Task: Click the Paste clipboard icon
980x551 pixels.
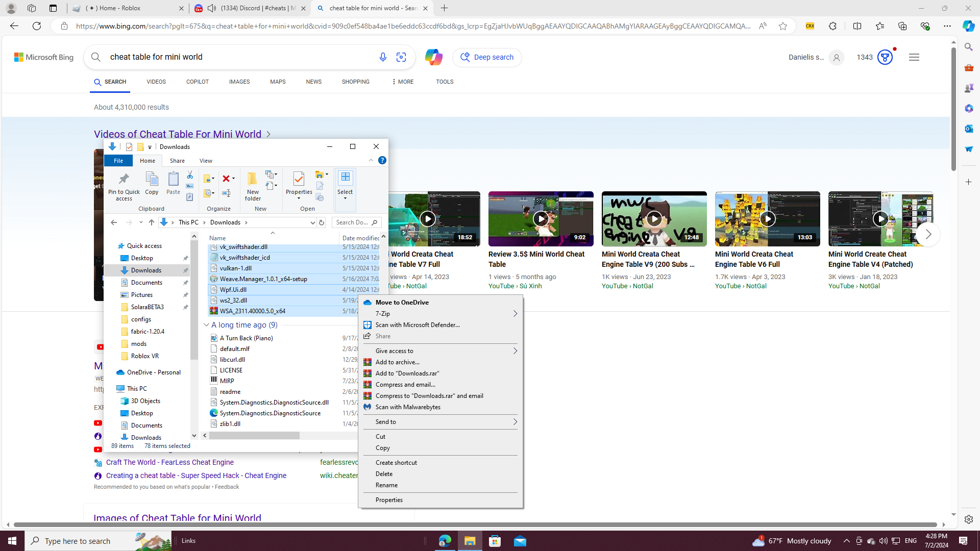Action: pos(173,179)
